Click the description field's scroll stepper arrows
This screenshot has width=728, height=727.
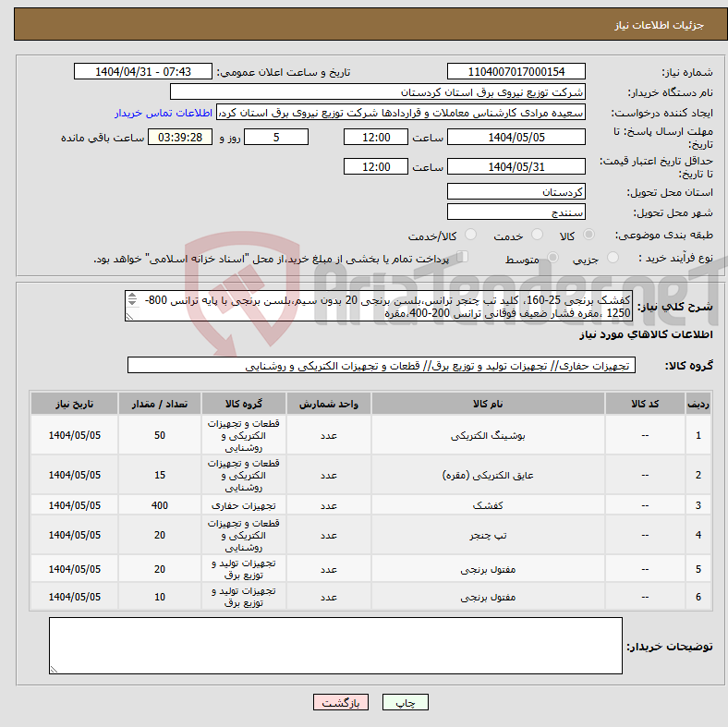[x=132, y=299]
